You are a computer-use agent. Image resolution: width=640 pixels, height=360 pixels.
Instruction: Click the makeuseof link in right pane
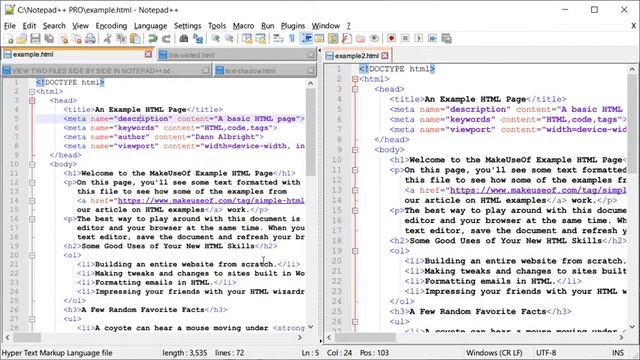point(538,190)
